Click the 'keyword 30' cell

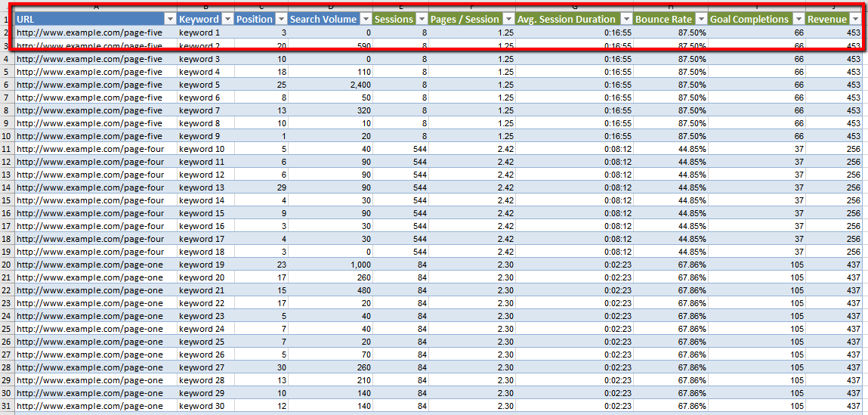205,406
